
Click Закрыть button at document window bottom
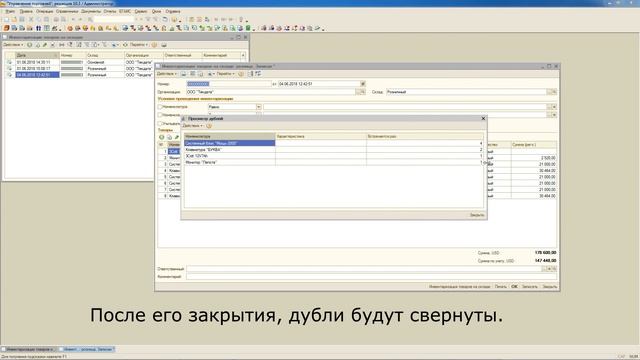point(549,287)
